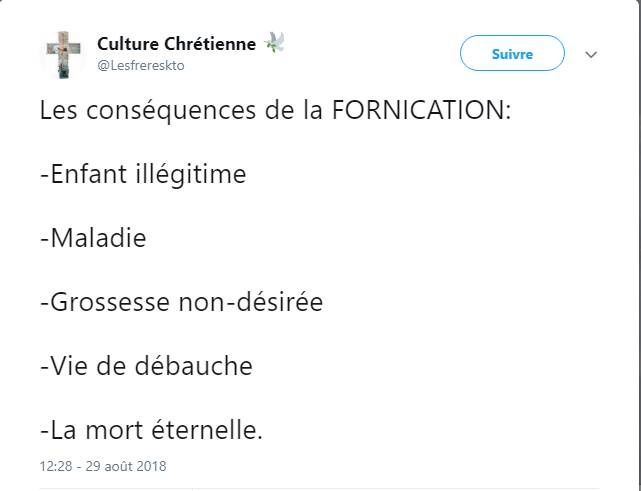
Task: Expand the tweet options chevron
Action: click(591, 54)
